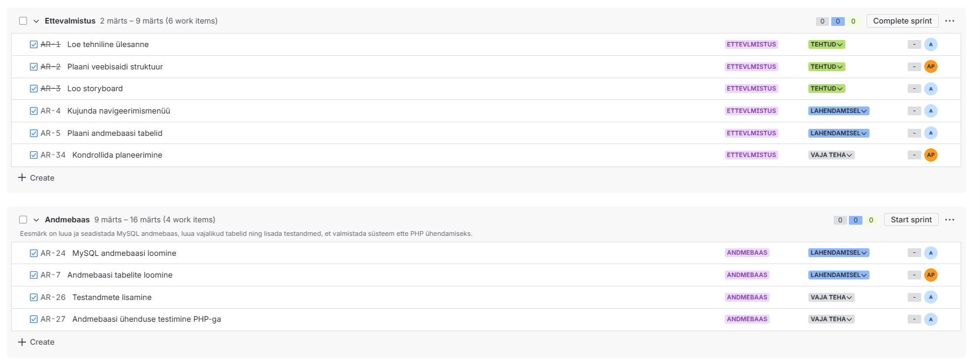Open more actions menu for Andmebaas sprint
The image size is (980, 360).
949,220
